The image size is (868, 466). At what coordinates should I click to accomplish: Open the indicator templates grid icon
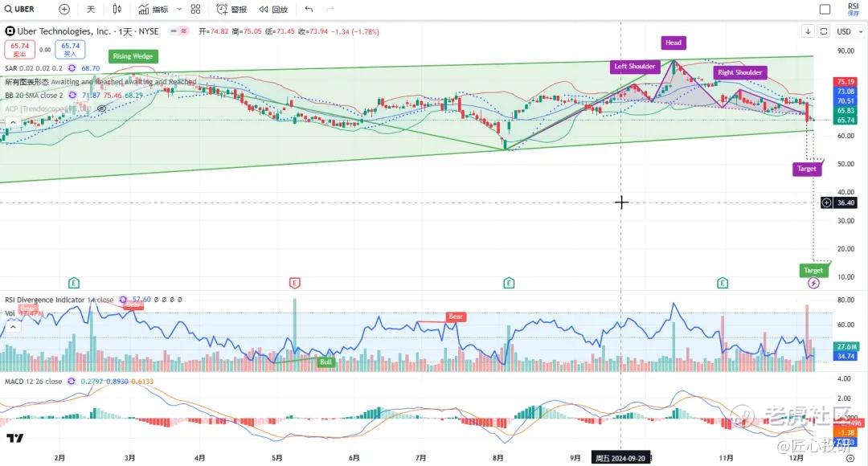195,9
